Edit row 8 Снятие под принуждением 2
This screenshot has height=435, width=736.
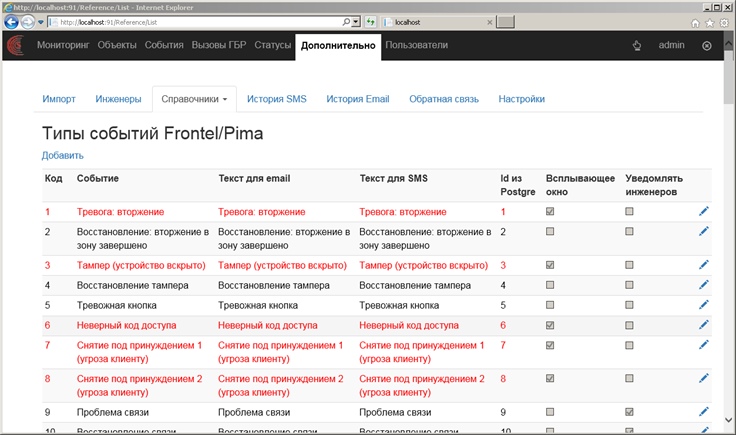703,378
